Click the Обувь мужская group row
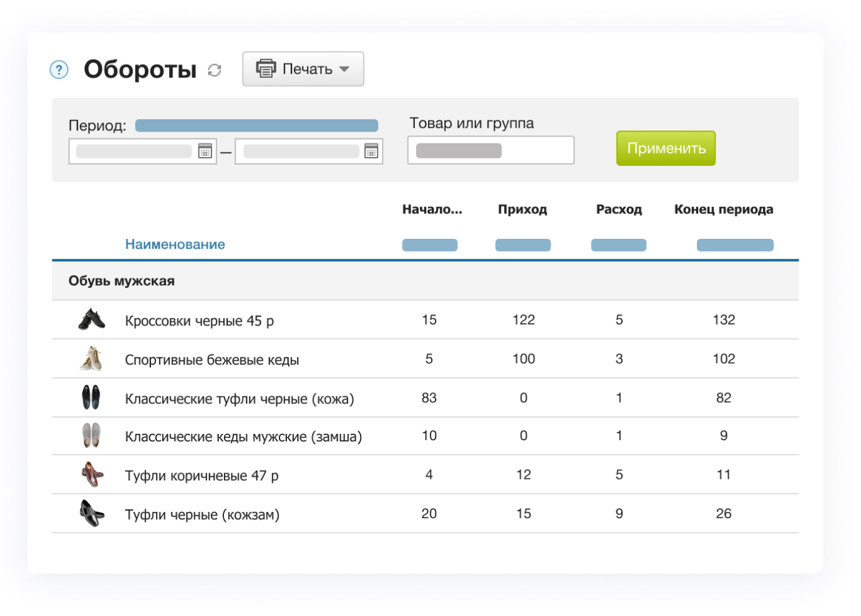Viewport: 861px width, 616px height. pos(426,281)
